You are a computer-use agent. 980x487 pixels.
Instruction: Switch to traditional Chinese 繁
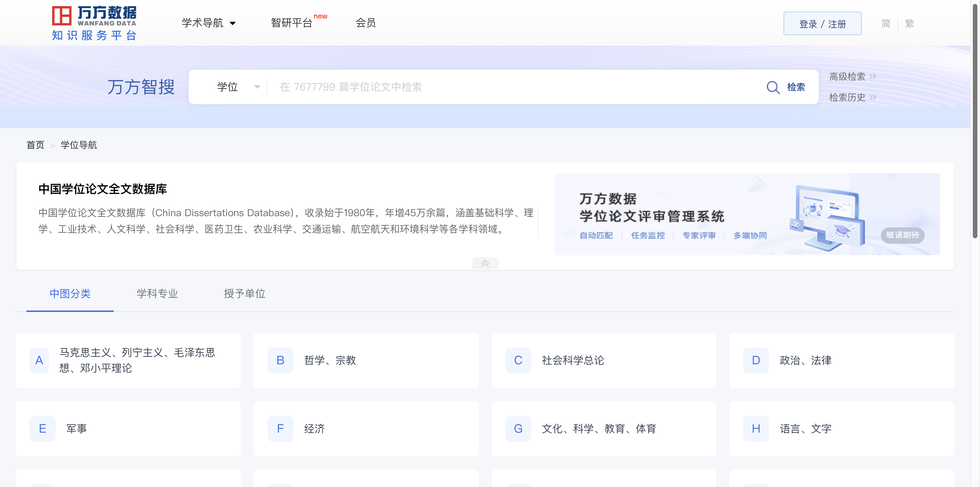tap(909, 23)
